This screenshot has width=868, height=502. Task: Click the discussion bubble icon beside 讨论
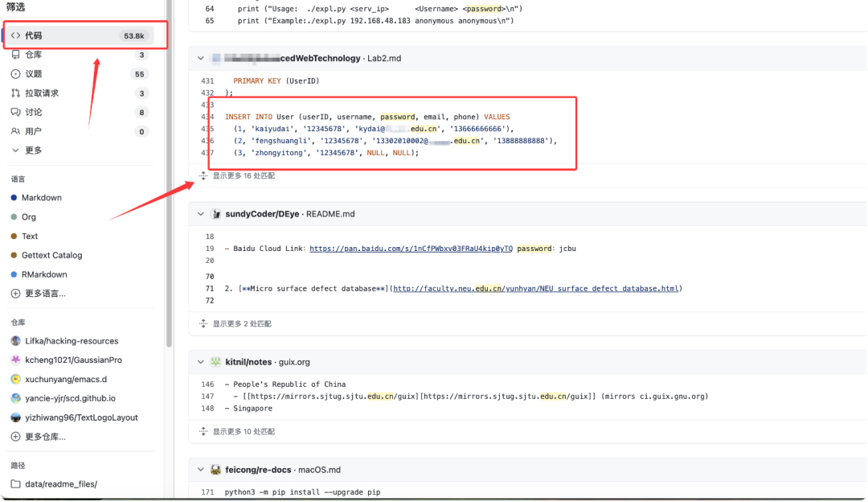pyautogui.click(x=15, y=112)
